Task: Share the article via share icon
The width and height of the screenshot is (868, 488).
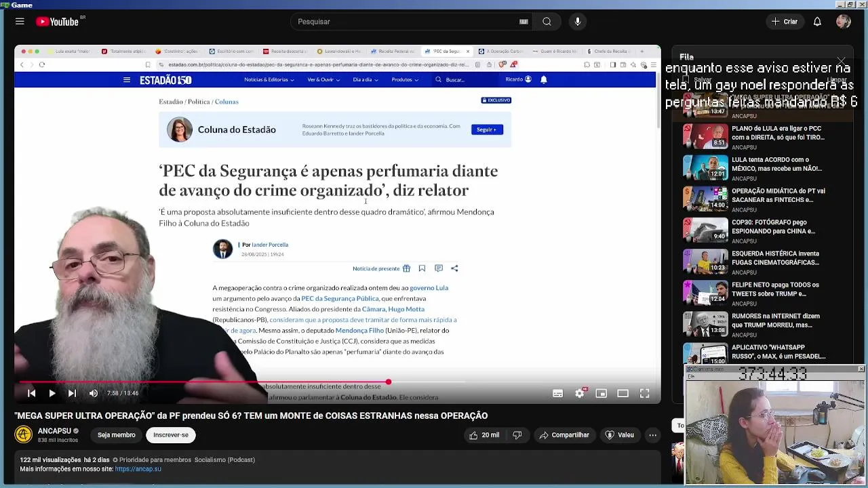Action: tap(454, 268)
